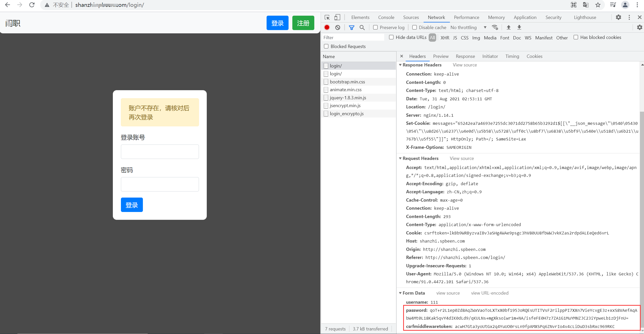The height and width of the screenshot is (334, 644).
Task: Open the network search magnifier icon
Action: 362,27
